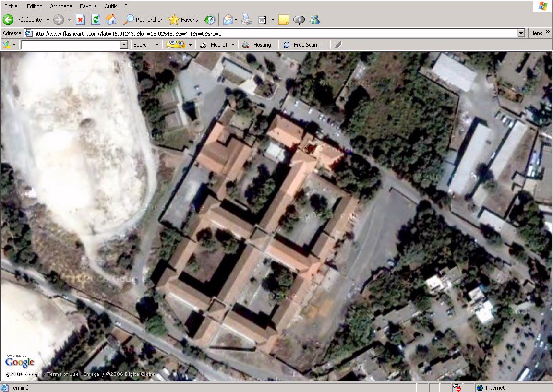
Task: Click the Internet zone status indicator
Action: coord(491,388)
